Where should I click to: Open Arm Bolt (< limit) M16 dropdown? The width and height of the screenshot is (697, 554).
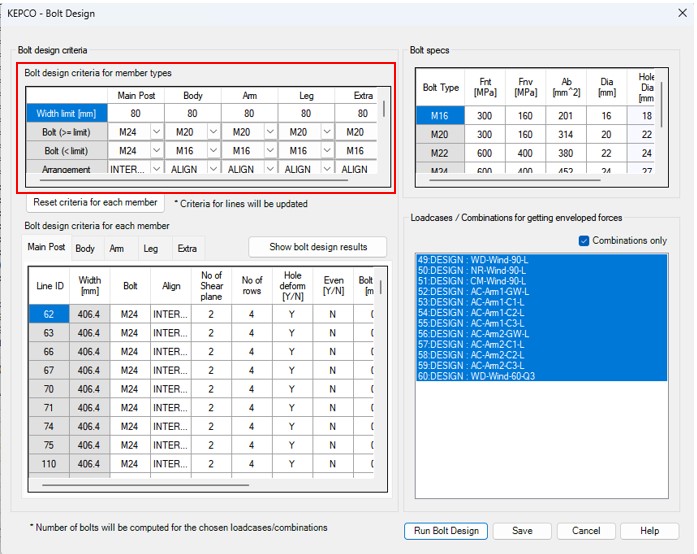pos(269,151)
